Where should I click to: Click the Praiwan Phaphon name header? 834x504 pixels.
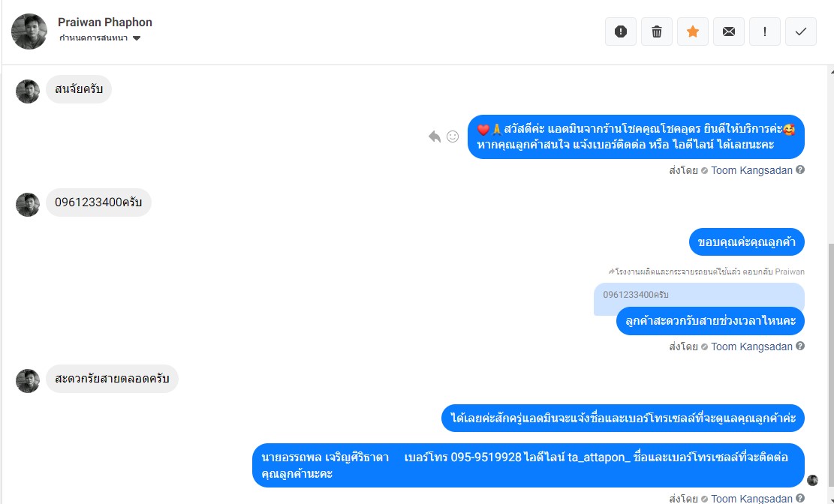[105, 22]
